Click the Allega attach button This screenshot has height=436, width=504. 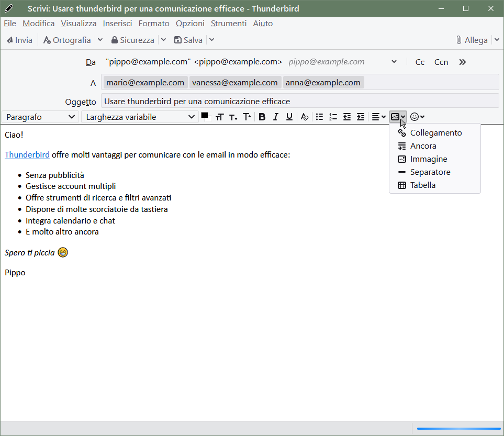(472, 40)
